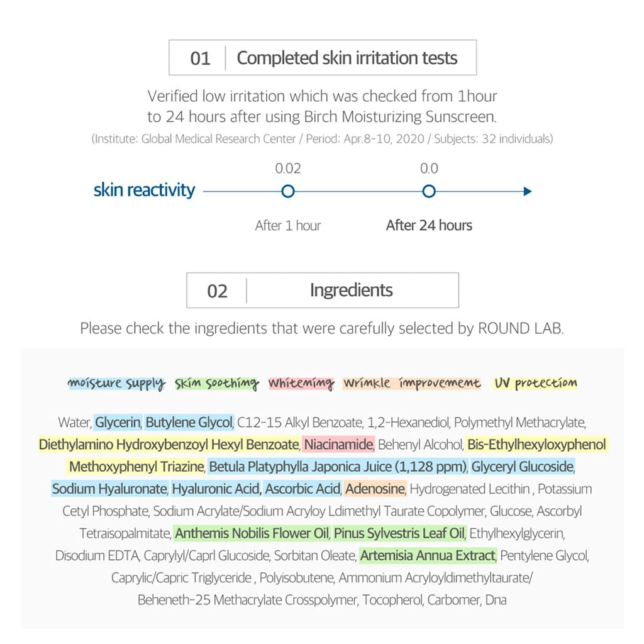Click the After 1 hour circle marker
This screenshot has width=644, height=644.
(x=288, y=191)
